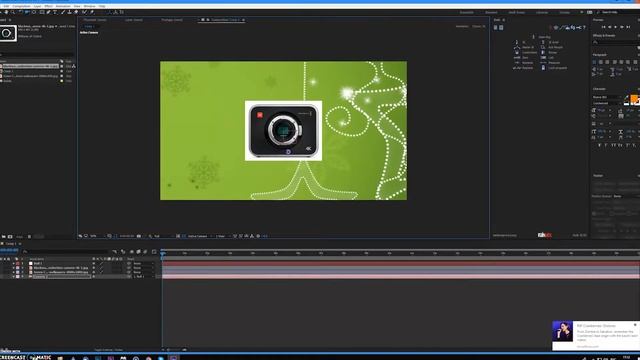Expand the Camera 1 layer properties
Screen dimensions: 640x360
coord(13,277)
